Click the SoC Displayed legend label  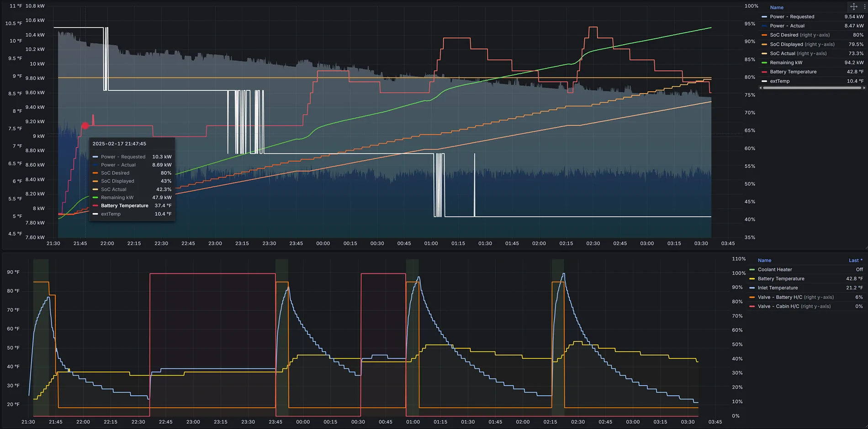(x=786, y=44)
